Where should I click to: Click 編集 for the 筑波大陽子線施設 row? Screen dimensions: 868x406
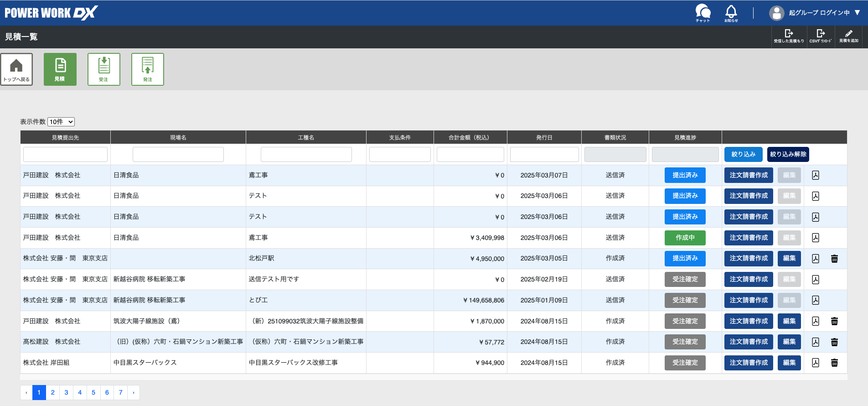pos(789,321)
